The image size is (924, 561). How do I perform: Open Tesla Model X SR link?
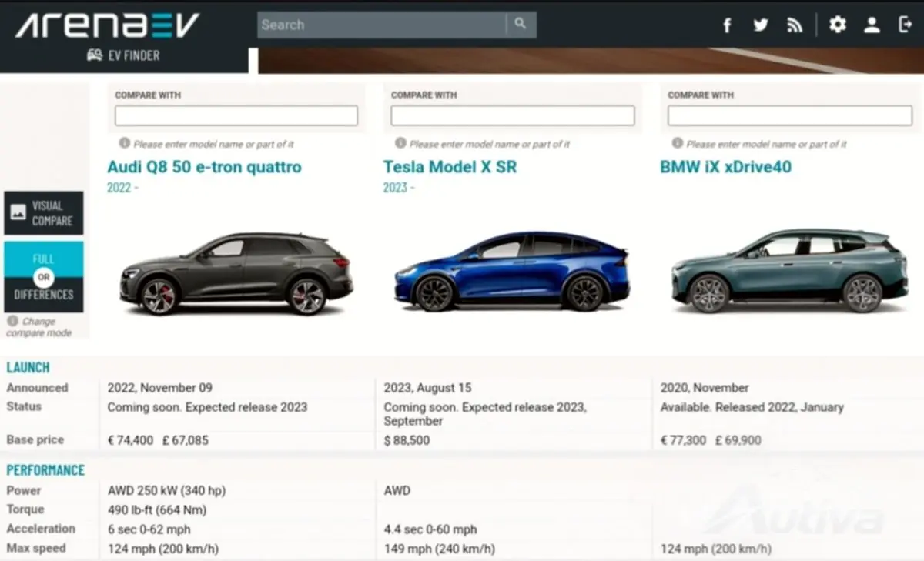point(450,167)
